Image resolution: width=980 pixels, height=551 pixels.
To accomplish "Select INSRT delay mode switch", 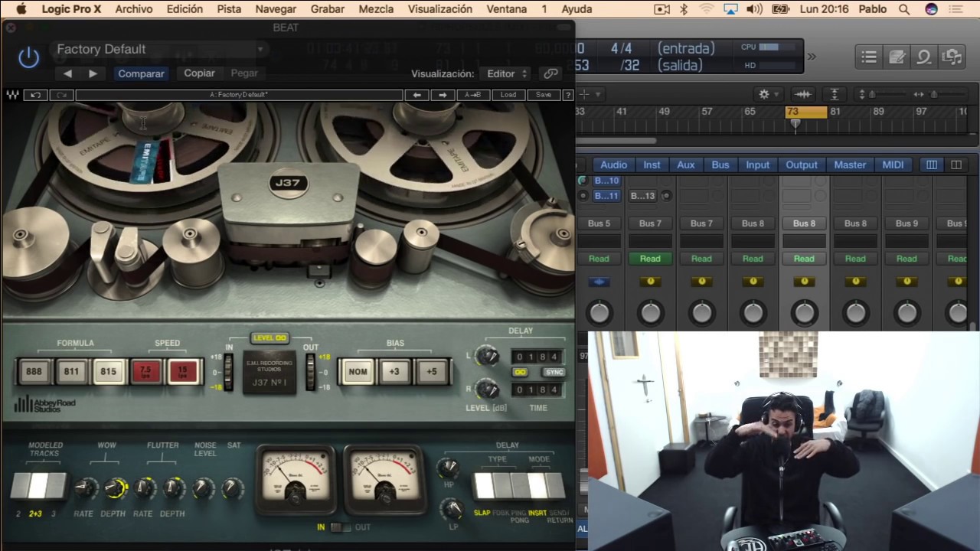I will point(537,486).
